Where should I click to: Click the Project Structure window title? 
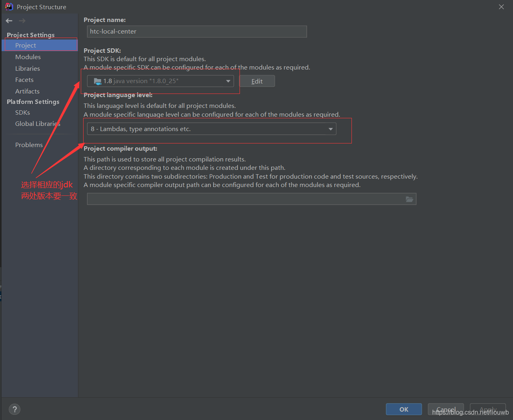click(x=42, y=7)
